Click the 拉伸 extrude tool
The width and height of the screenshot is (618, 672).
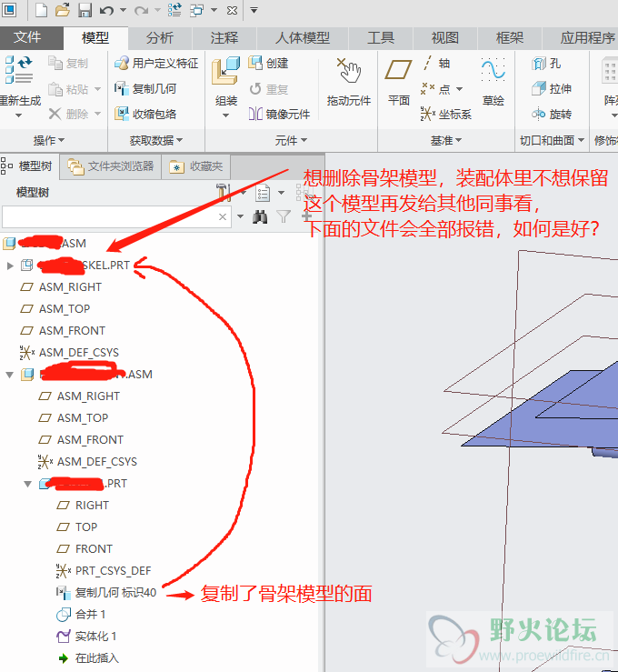(552, 89)
